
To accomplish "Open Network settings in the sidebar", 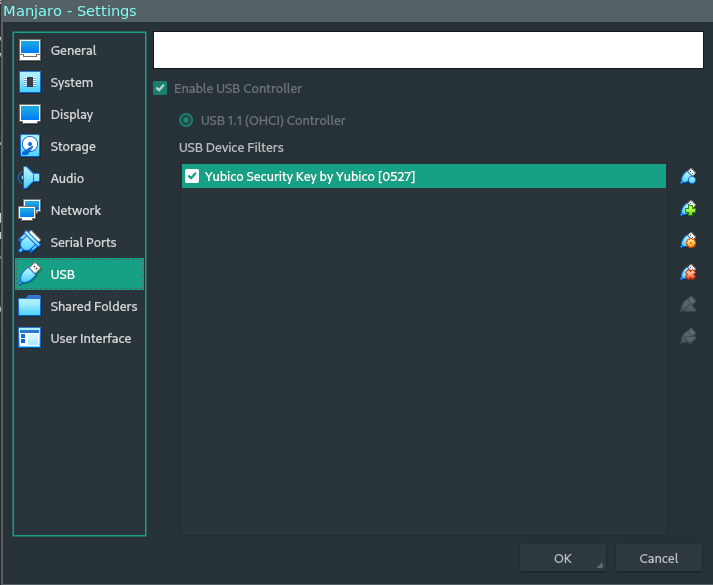I will [x=75, y=210].
